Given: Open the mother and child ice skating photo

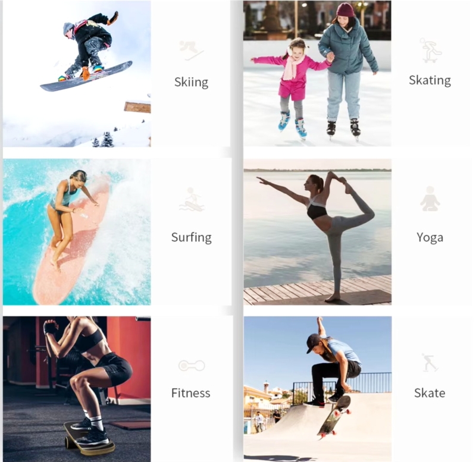Looking at the screenshot, I should click(317, 73).
